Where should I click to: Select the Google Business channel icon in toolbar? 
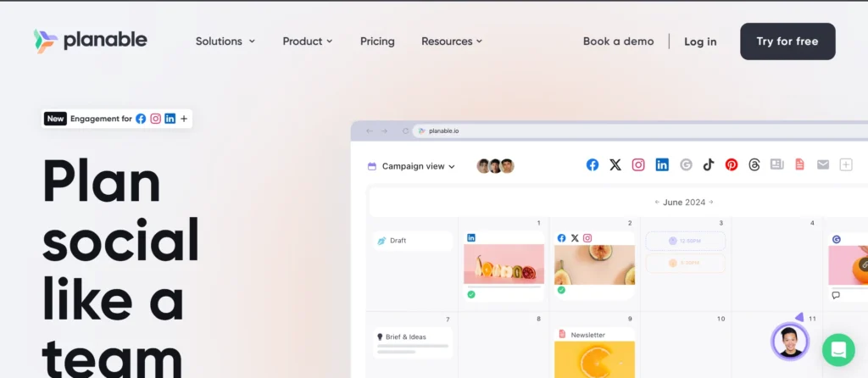click(x=686, y=165)
